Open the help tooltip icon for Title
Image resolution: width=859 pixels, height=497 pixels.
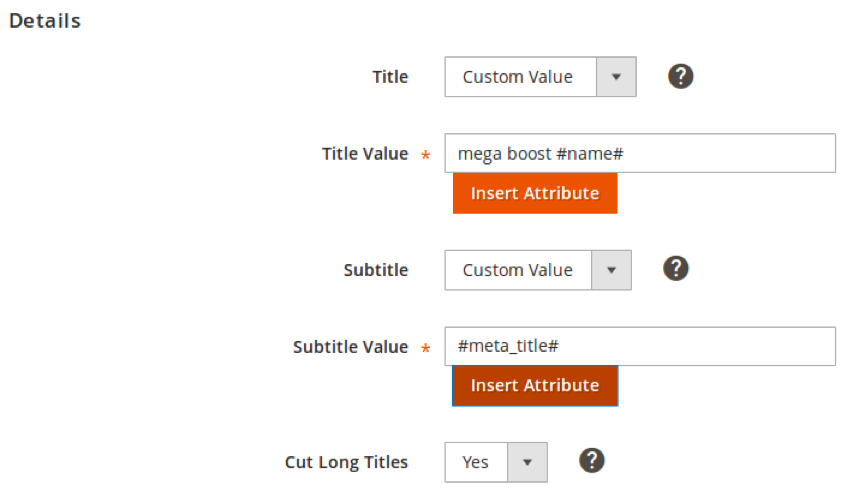680,76
